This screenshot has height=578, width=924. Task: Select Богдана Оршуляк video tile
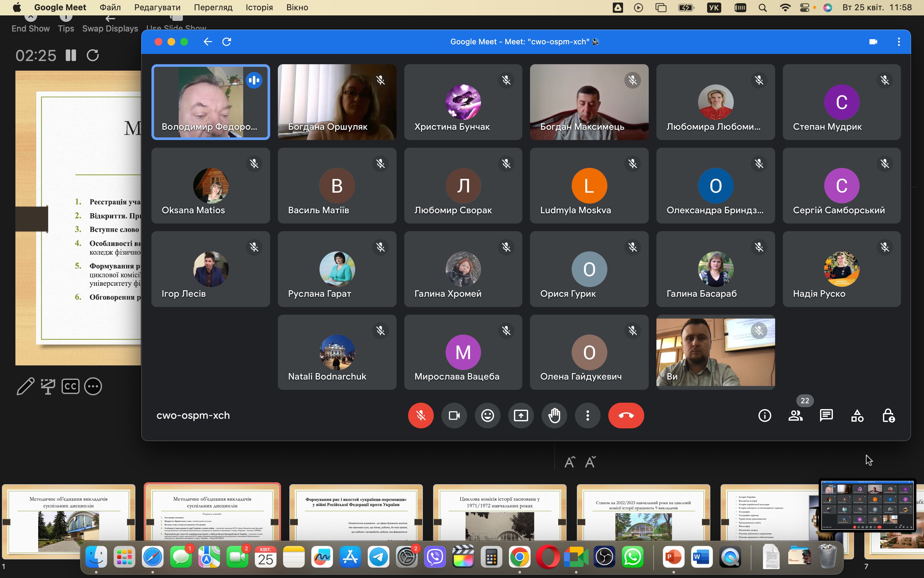pos(337,102)
